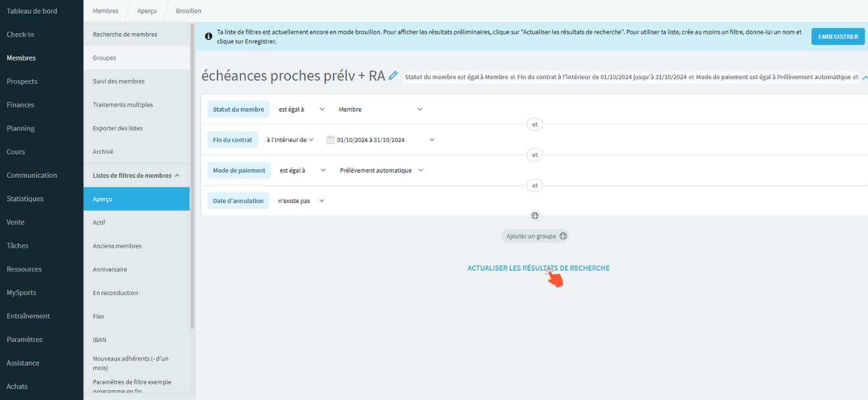
Task: Select the Mode de paiement filter tag
Action: (239, 170)
